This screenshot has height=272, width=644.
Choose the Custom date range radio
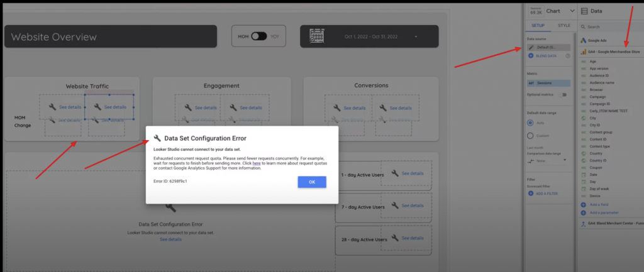click(530, 136)
